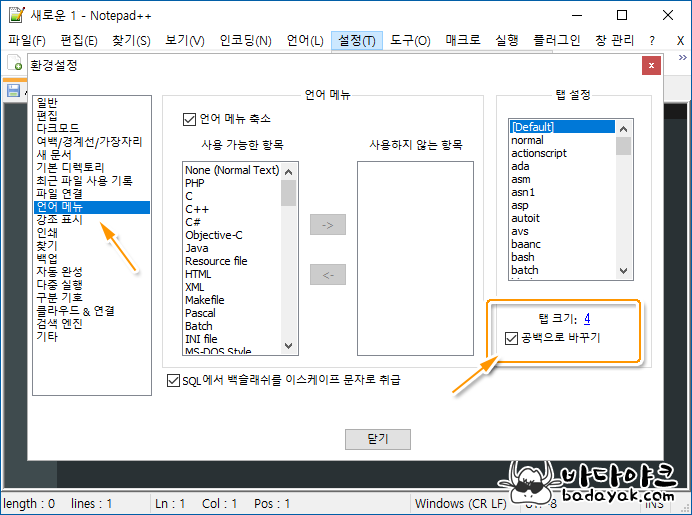
Task: Select Makefile in available languages list
Action: pyautogui.click(x=232, y=300)
